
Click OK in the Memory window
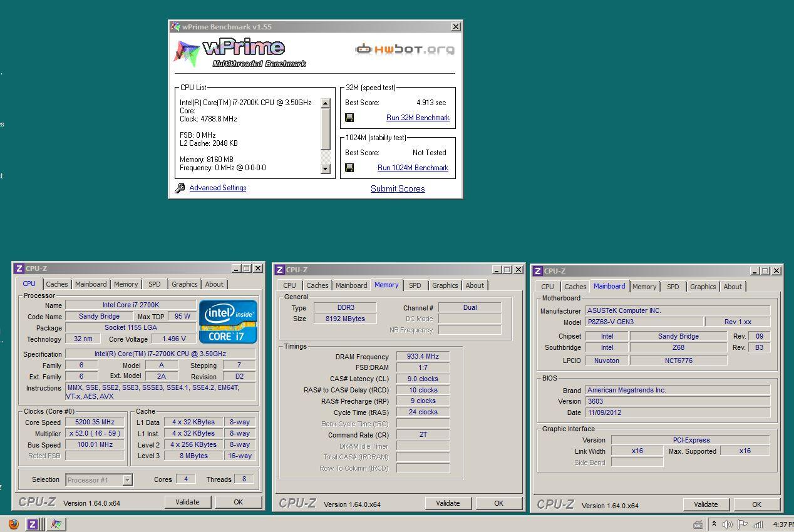click(498, 503)
